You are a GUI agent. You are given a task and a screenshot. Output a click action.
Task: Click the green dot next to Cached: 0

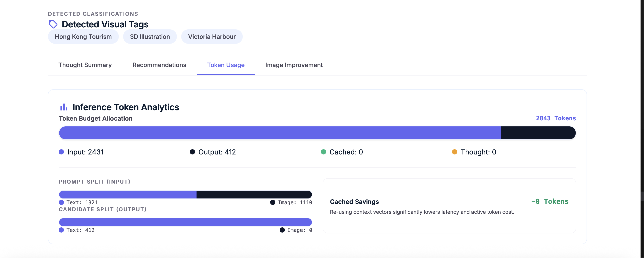324,152
